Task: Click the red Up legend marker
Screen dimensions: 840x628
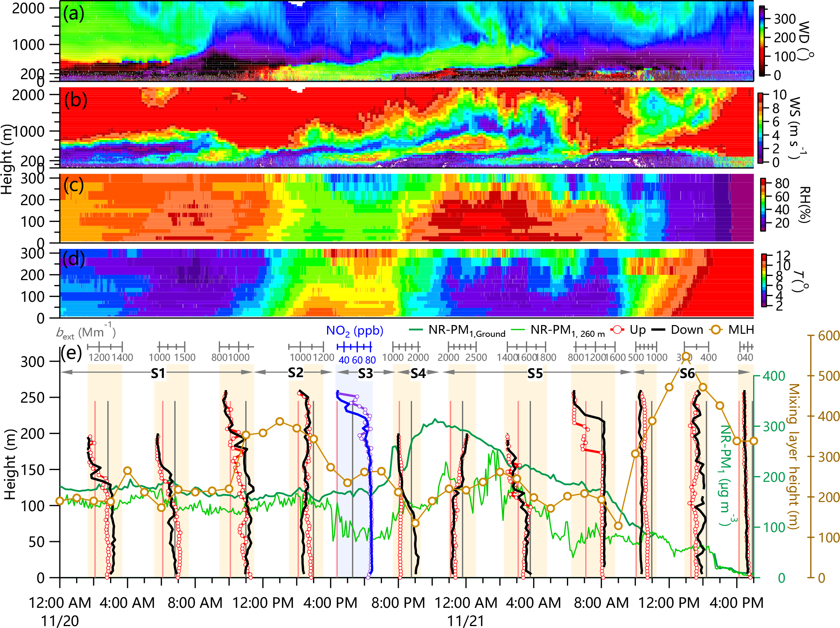Action: tap(618, 330)
